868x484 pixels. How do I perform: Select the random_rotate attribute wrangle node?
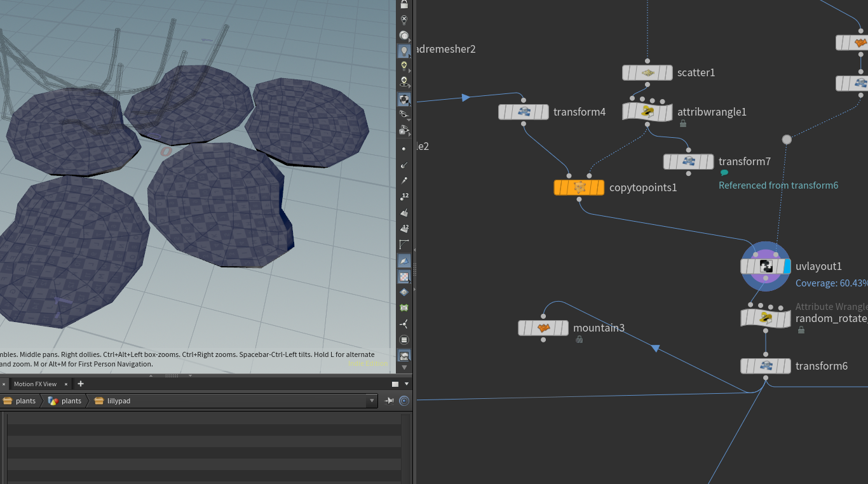(766, 318)
